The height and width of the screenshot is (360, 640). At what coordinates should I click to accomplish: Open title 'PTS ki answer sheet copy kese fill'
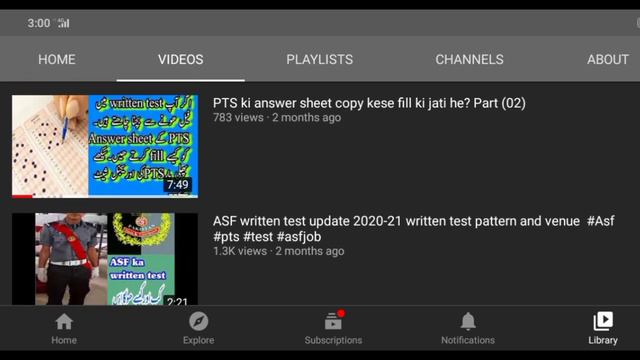[x=369, y=103]
